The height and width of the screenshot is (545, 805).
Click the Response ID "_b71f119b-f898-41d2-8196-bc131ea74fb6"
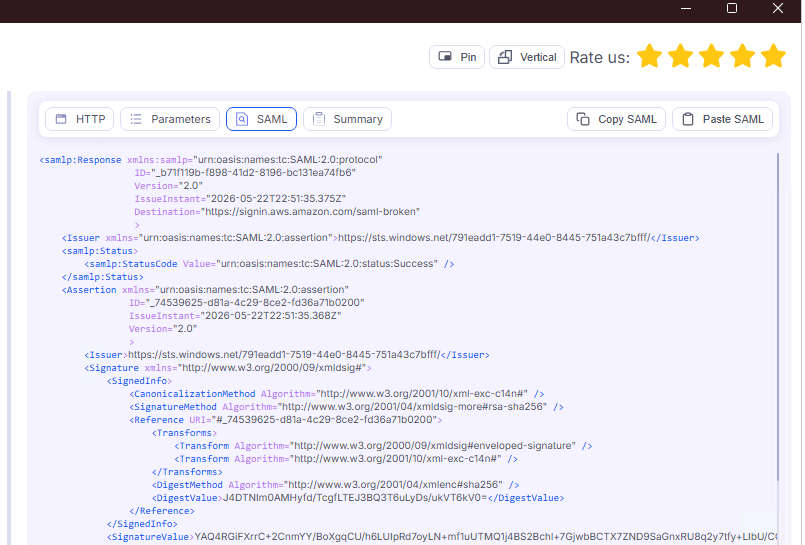[253, 172]
